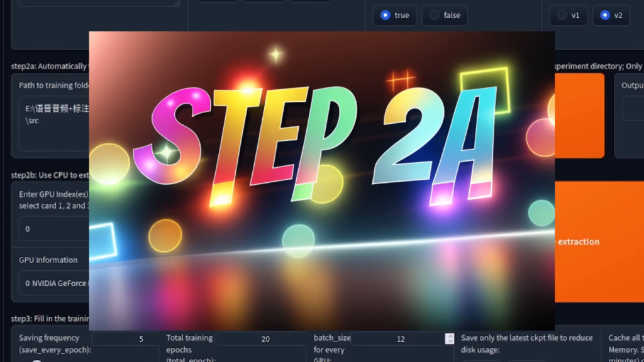
Task: Click the 'Saving frequency (save_every_epoch)' label
Action: 55,344
